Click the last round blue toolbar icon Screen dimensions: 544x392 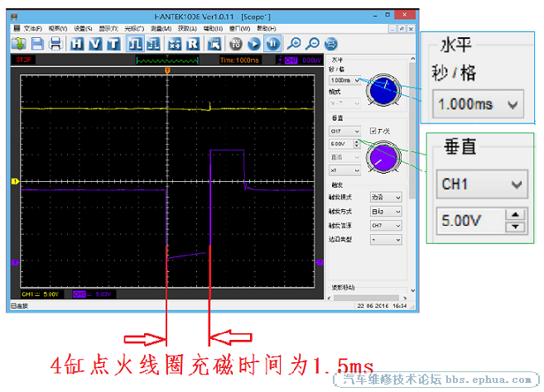[x=330, y=44]
